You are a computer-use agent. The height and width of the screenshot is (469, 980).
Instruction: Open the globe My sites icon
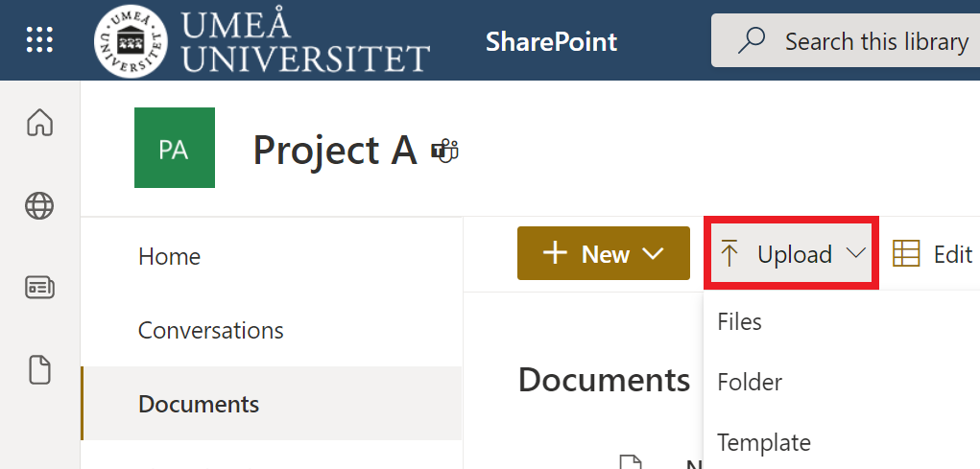coord(39,205)
